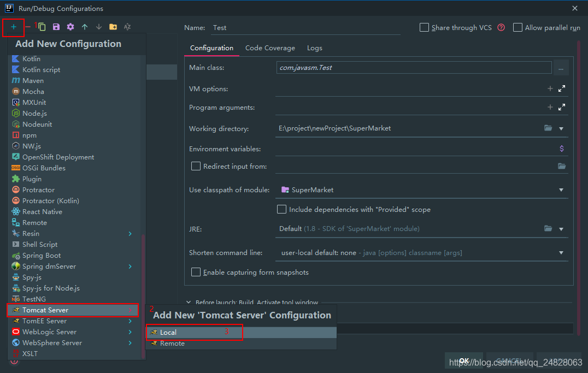Browse working directory folder icon

[x=548, y=128]
